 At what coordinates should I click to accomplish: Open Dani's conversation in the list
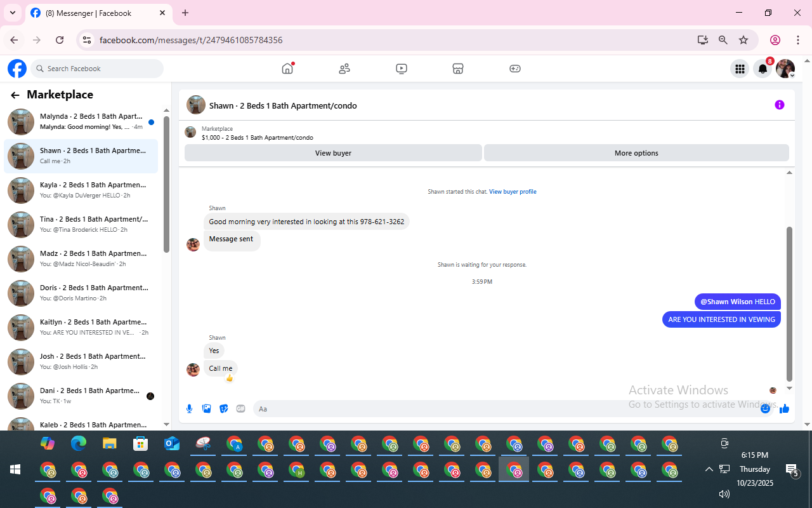pyautogui.click(x=81, y=396)
